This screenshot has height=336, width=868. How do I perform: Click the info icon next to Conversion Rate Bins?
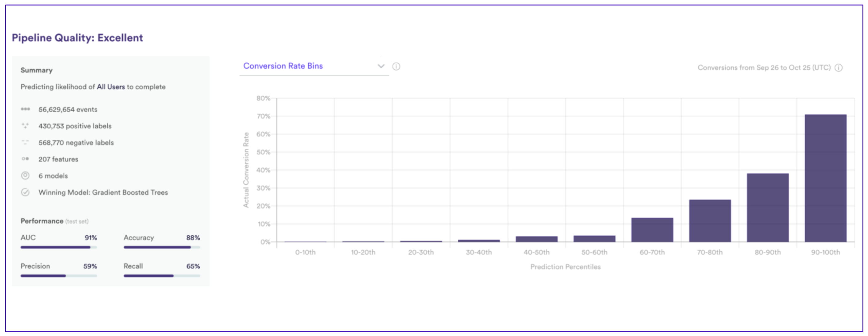pyautogui.click(x=396, y=66)
